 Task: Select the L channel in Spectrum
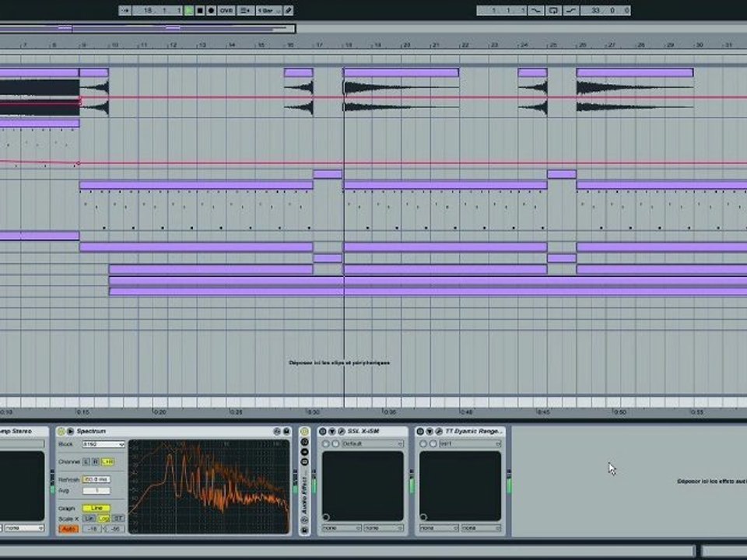(86, 461)
